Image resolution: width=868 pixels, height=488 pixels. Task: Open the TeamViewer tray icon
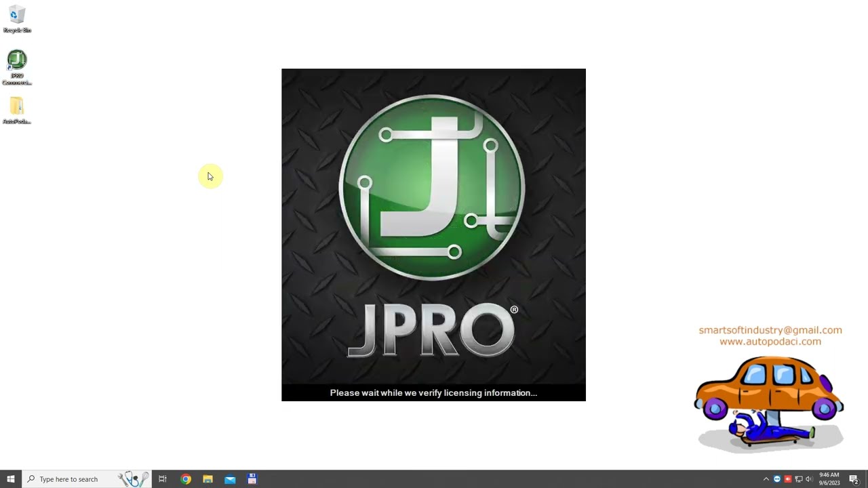[777, 479]
